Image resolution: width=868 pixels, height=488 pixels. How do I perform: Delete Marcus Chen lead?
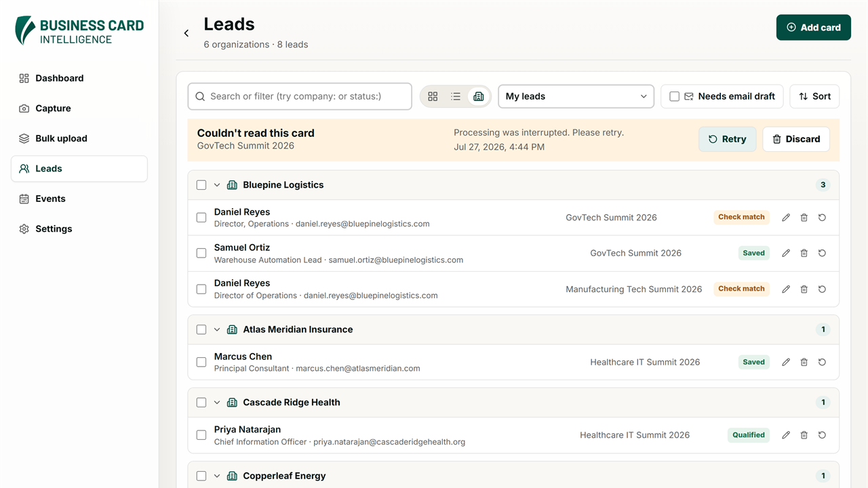click(x=804, y=362)
